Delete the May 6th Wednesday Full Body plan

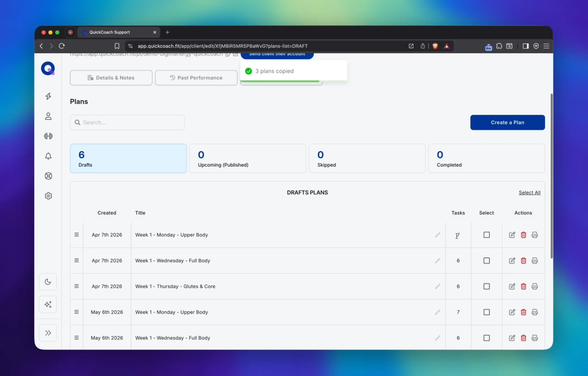tap(523, 338)
